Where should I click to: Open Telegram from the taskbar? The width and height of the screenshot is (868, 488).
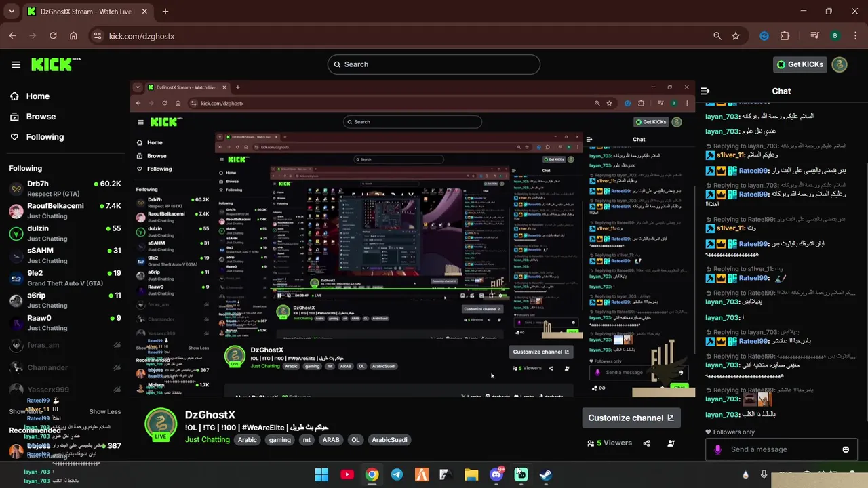pos(397,474)
